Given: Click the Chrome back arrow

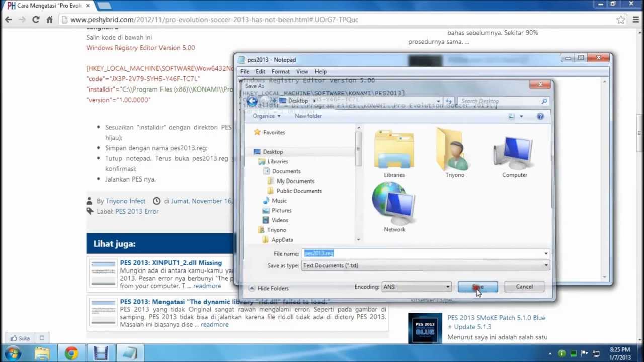Looking at the screenshot, I should coord(9,20).
